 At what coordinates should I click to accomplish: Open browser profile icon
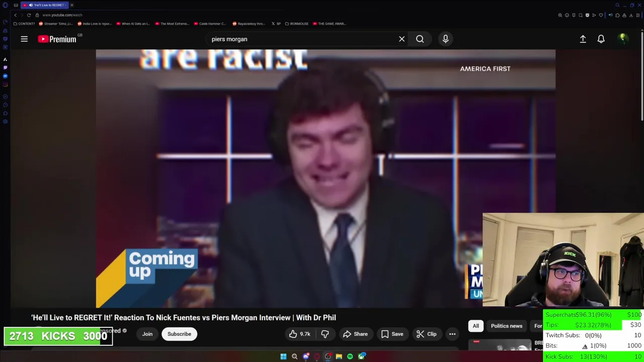(624, 15)
